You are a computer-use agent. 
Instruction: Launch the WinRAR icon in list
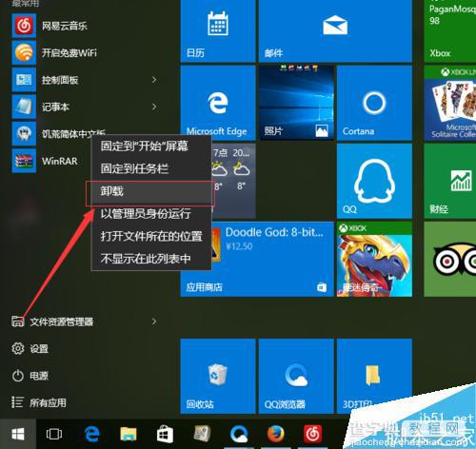(x=24, y=161)
